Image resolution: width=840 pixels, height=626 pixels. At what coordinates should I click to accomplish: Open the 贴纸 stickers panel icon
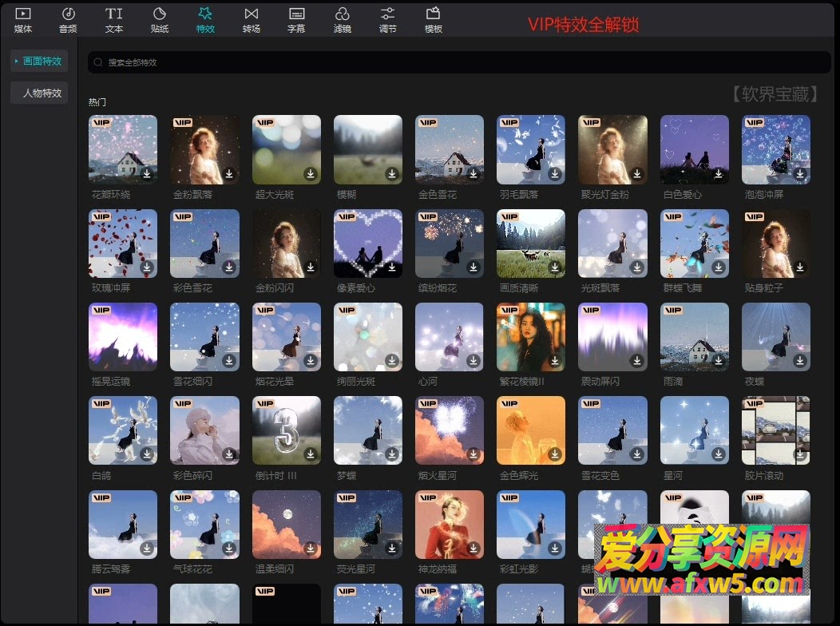pyautogui.click(x=160, y=14)
